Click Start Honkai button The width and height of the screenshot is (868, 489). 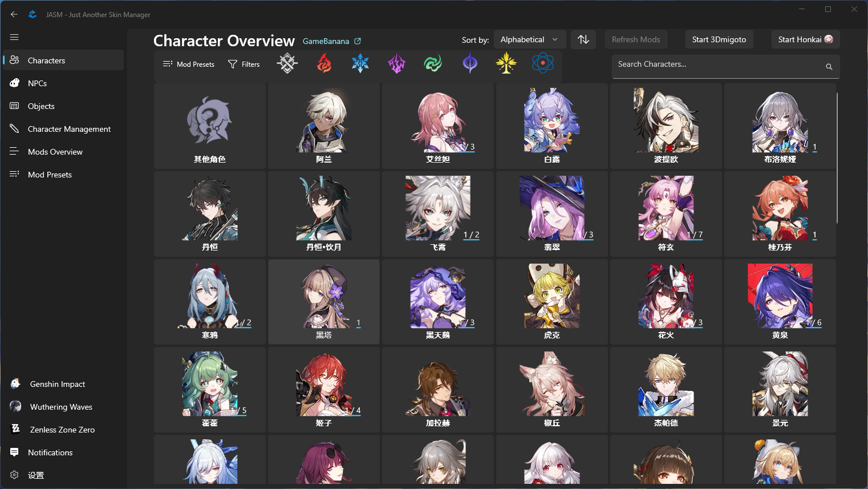(x=805, y=39)
